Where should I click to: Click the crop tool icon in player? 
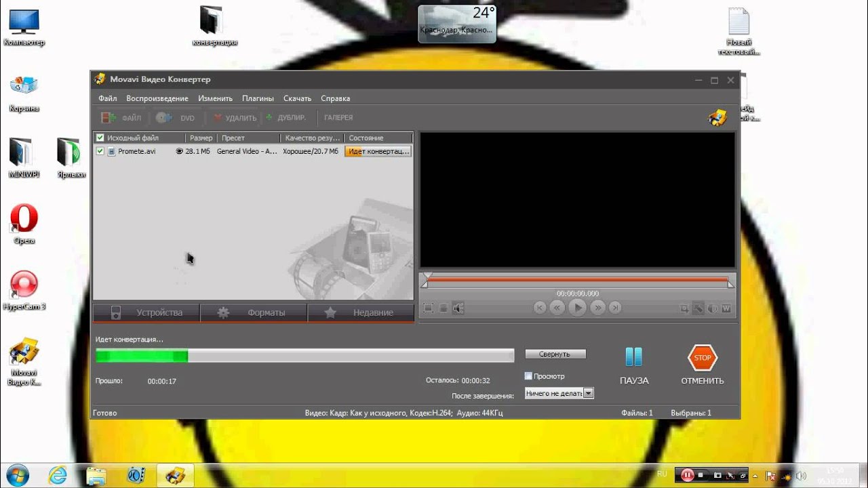pyautogui.click(x=685, y=308)
